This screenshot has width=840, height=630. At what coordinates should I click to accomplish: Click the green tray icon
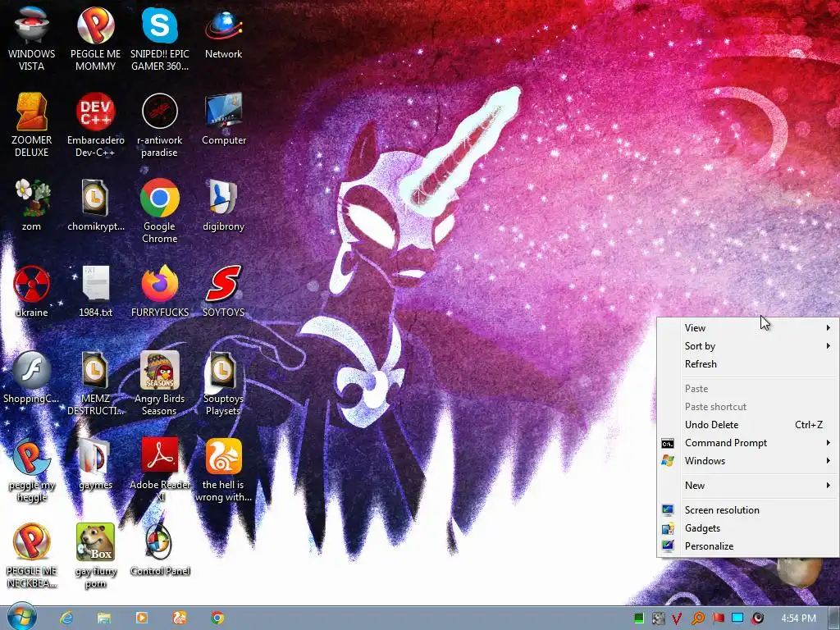(638, 619)
